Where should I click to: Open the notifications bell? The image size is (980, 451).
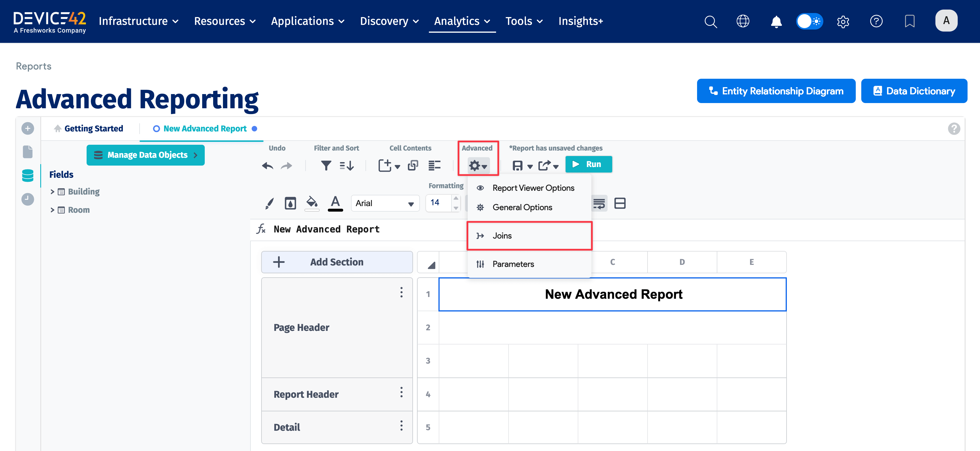tap(776, 21)
